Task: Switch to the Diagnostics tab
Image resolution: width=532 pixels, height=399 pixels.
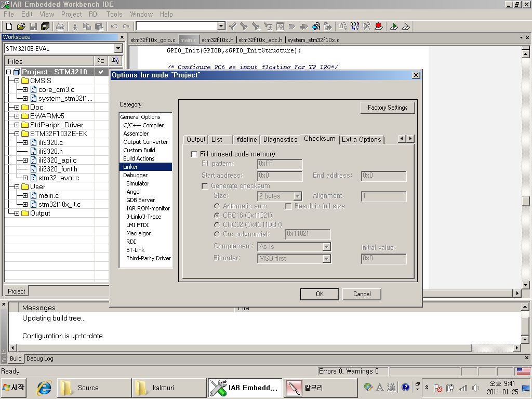Action: pyautogui.click(x=280, y=139)
